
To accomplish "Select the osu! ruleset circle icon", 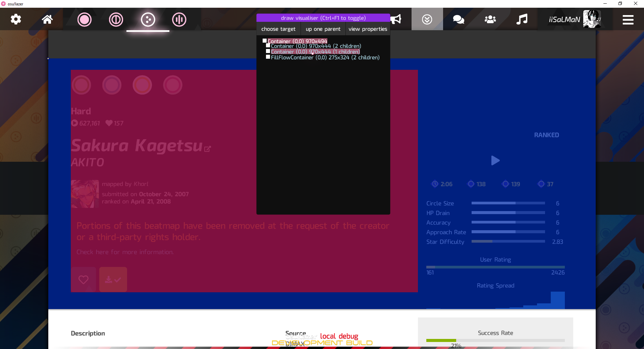I will (85, 20).
